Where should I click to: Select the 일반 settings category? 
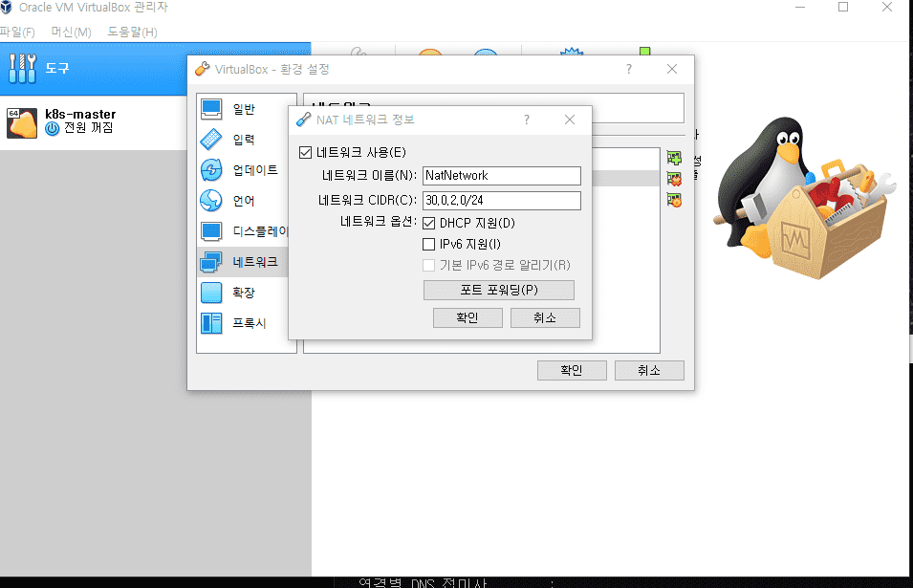pyautogui.click(x=245, y=109)
